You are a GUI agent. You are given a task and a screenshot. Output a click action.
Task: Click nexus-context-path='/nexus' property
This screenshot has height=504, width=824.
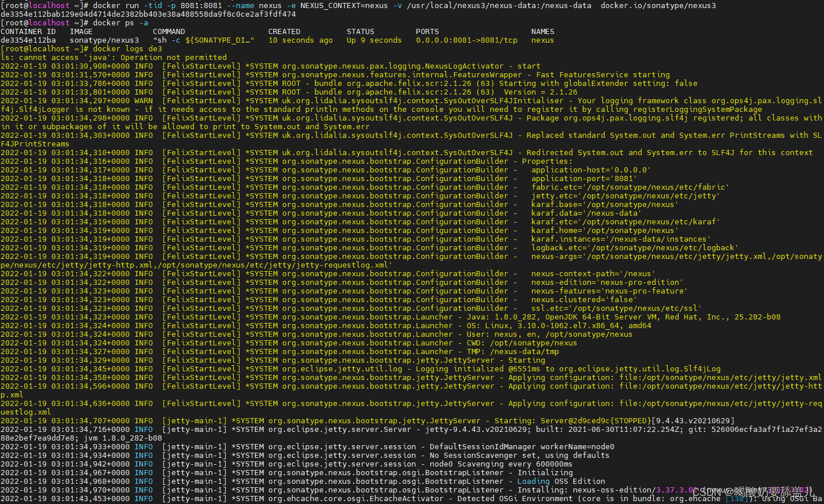[x=594, y=274]
